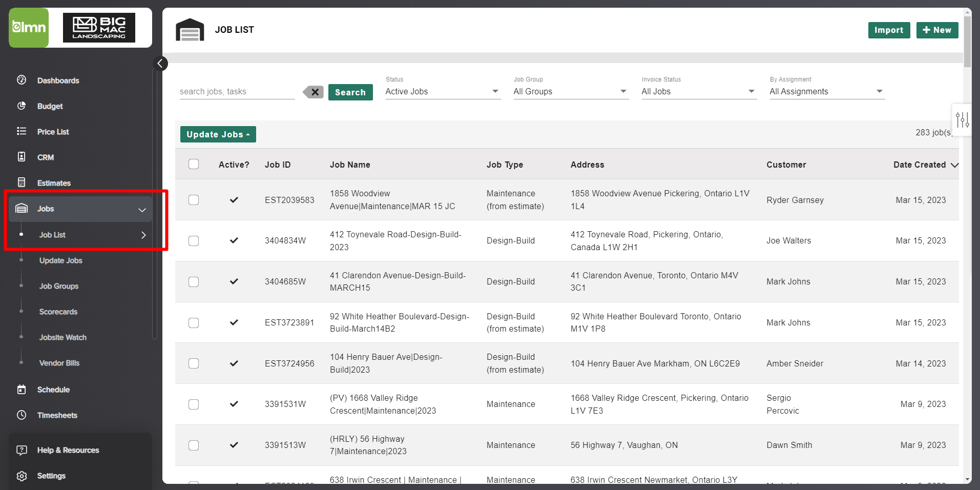This screenshot has width=980, height=490.
Task: Open the Status Active Jobs dropdown
Action: coord(443,92)
